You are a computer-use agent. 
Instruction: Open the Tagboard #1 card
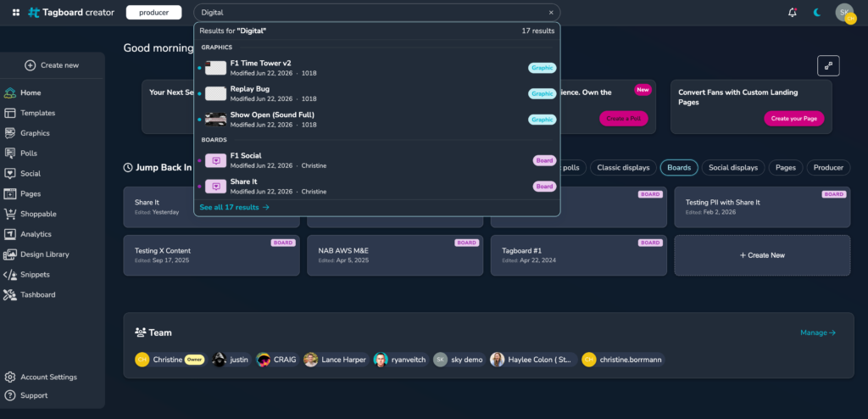tap(578, 255)
